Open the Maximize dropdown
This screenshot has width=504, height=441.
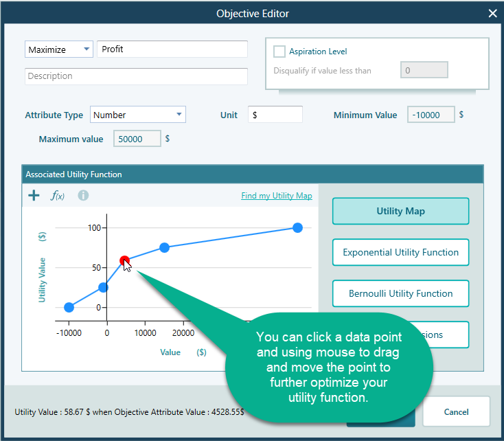(x=59, y=49)
